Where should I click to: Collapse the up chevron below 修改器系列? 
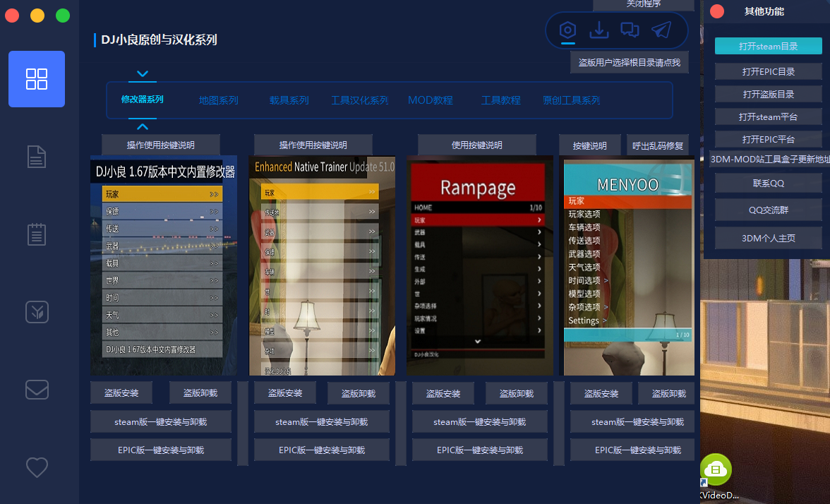tap(143, 127)
